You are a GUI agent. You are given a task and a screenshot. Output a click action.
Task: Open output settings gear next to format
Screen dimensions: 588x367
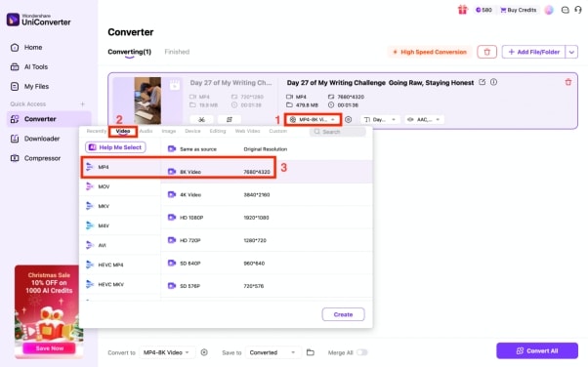tap(348, 120)
